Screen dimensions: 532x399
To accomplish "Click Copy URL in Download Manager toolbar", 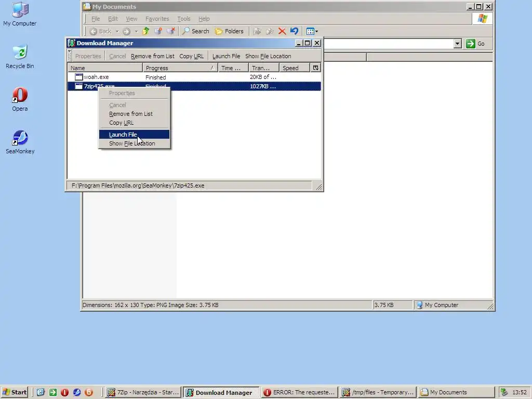I will [x=191, y=56].
